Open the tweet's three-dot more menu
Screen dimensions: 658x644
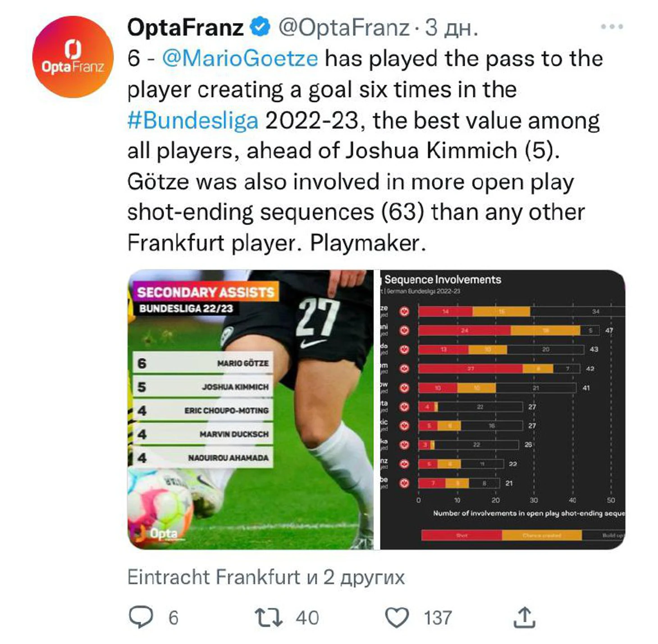[x=612, y=27]
